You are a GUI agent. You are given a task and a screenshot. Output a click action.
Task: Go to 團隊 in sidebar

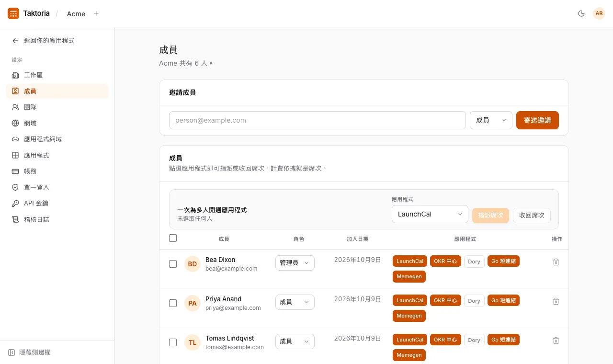57,107
